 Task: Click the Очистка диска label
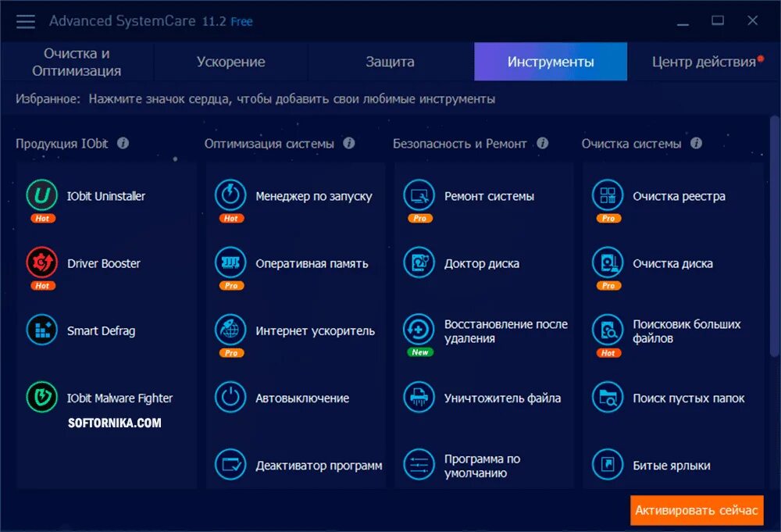click(672, 263)
